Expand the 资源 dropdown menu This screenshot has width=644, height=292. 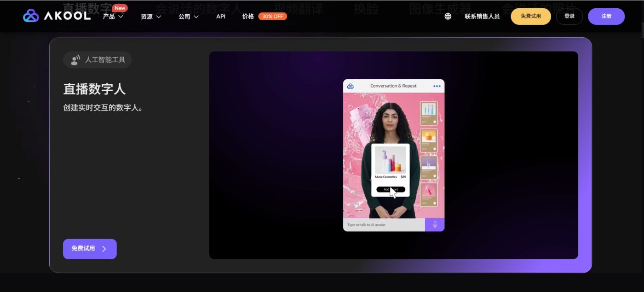151,17
